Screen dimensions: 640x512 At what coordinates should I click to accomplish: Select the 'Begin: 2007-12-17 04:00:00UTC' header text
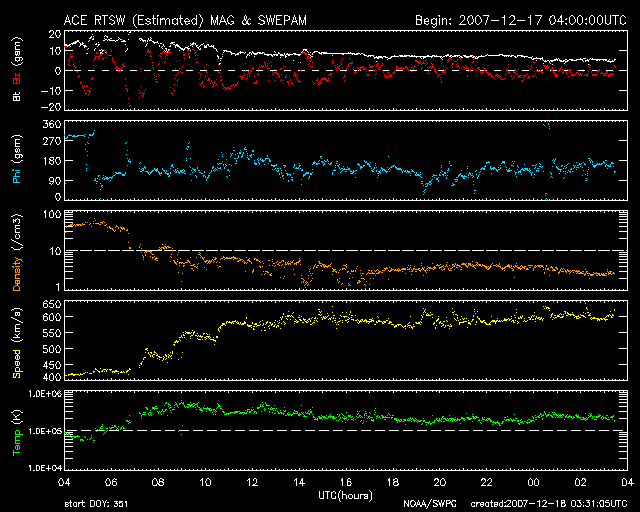point(520,20)
